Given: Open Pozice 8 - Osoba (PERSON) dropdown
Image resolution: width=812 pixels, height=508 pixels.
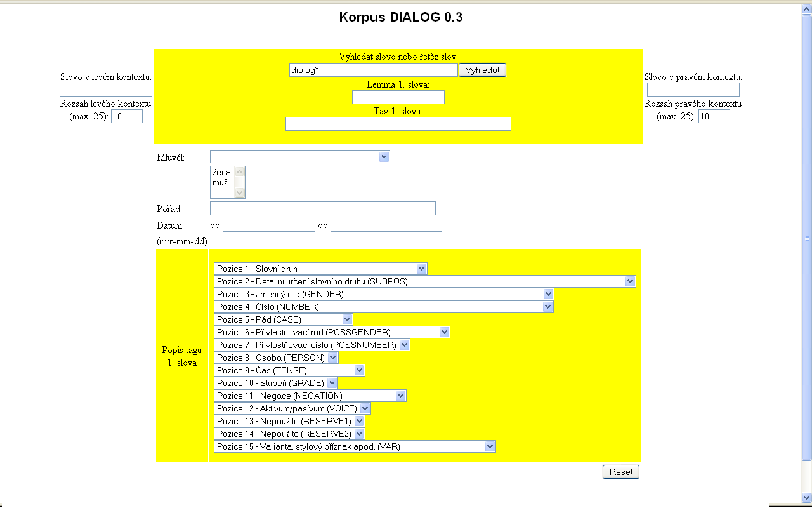Looking at the screenshot, I should point(276,358).
